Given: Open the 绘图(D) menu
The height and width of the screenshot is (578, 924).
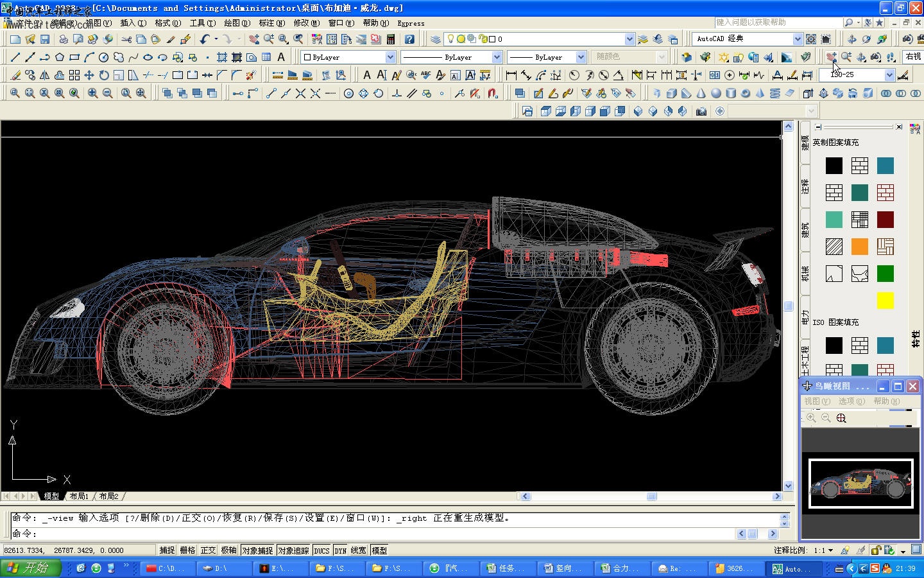Looking at the screenshot, I should 237,23.
